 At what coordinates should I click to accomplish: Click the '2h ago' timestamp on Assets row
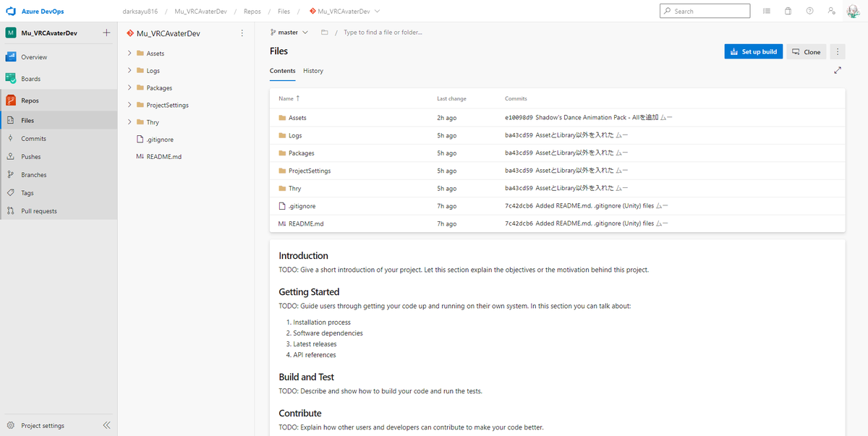446,117
